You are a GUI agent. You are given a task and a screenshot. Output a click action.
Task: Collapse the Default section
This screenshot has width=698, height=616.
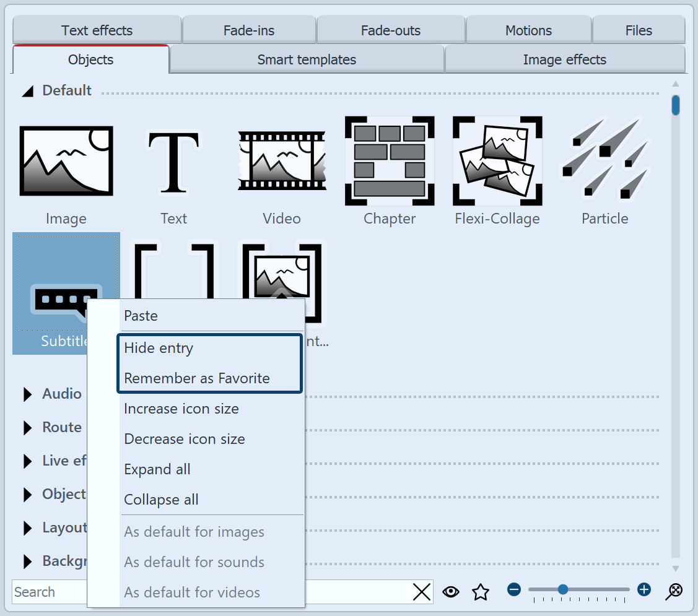tap(27, 90)
